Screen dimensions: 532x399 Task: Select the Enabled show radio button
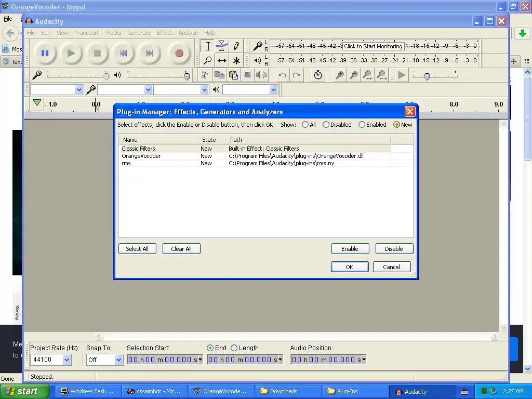pyautogui.click(x=362, y=125)
